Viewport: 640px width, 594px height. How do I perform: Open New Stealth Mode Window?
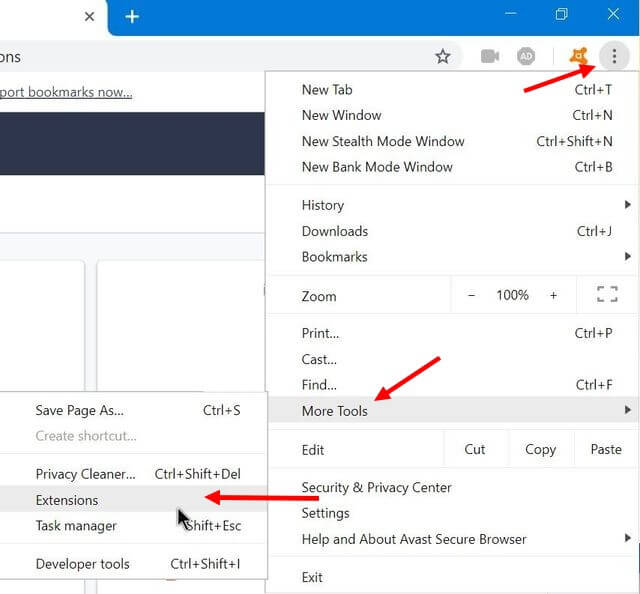click(x=451, y=141)
